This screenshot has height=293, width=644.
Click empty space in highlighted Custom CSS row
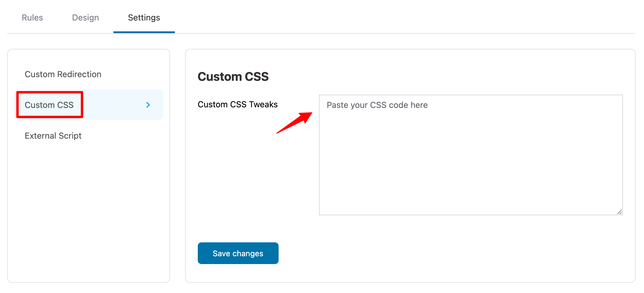click(115, 105)
